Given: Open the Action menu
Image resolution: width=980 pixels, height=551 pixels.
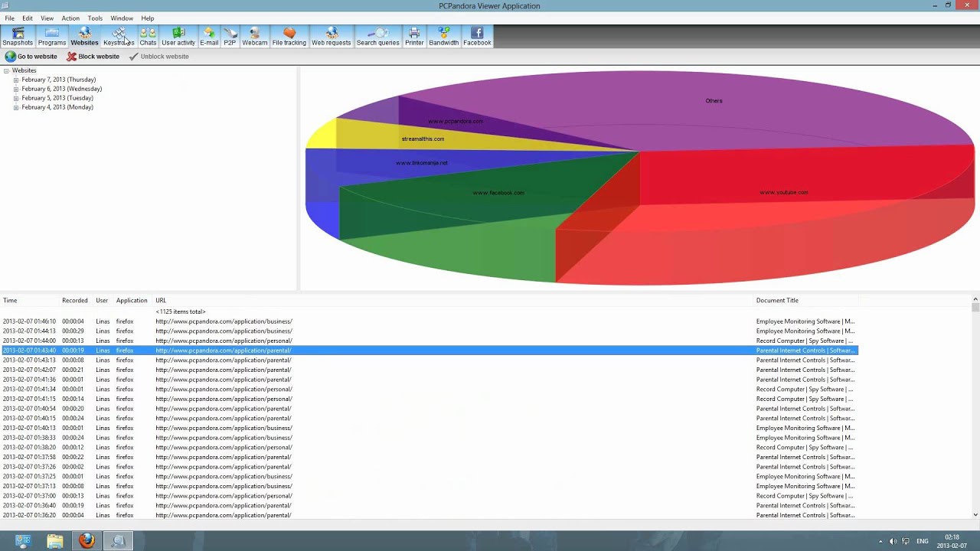Looking at the screenshot, I should click(x=70, y=18).
